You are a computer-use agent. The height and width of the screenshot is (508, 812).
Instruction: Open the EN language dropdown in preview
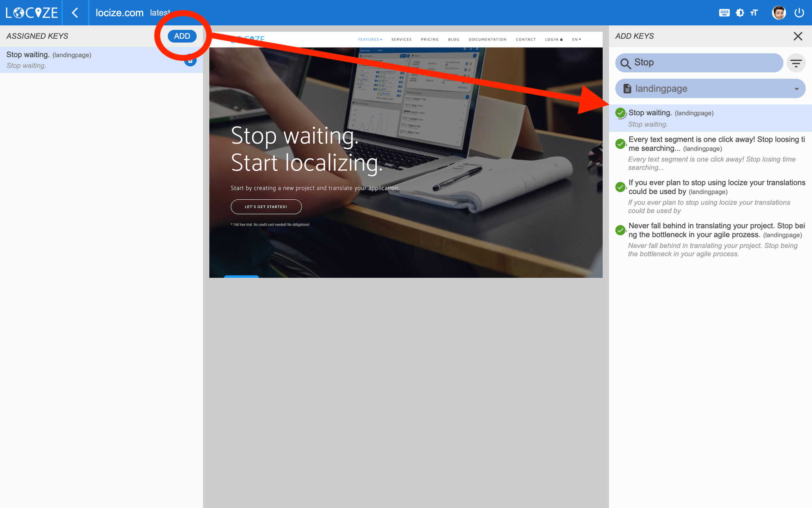(x=576, y=40)
